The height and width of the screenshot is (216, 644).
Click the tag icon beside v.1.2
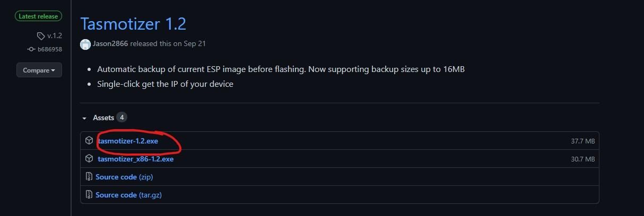(41, 36)
